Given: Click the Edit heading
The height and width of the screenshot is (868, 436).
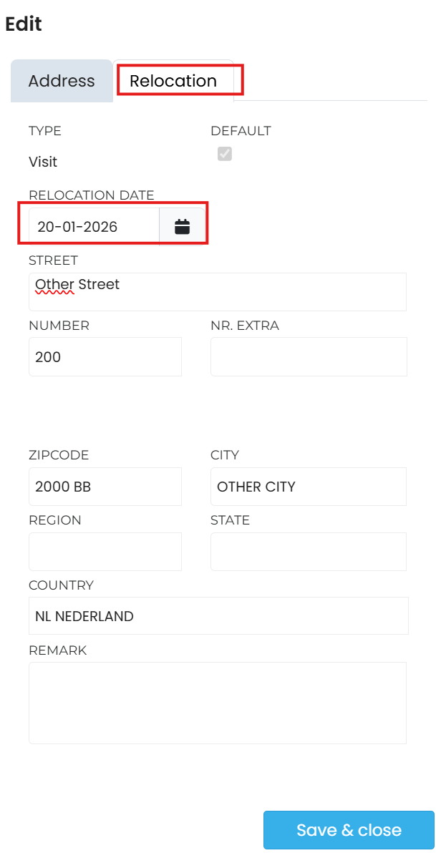Looking at the screenshot, I should pos(24,24).
